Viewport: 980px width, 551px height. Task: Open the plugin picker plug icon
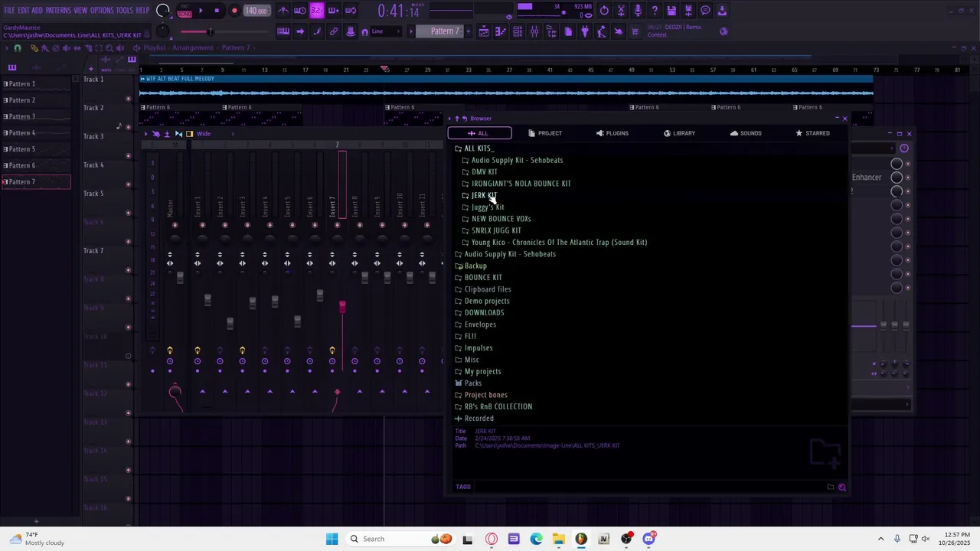click(585, 31)
